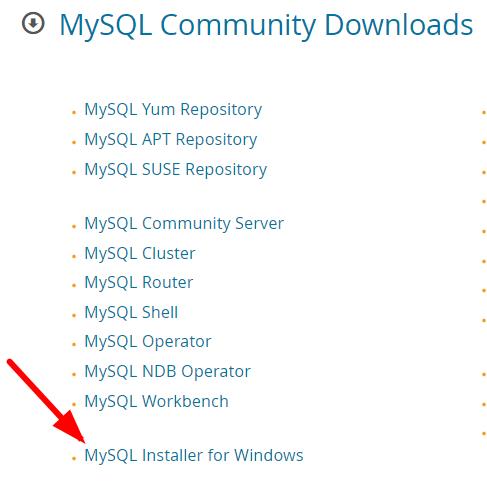Click the MySQL Community Downloads heading
Viewport: 487px width, 497px height.
pyautogui.click(x=266, y=25)
